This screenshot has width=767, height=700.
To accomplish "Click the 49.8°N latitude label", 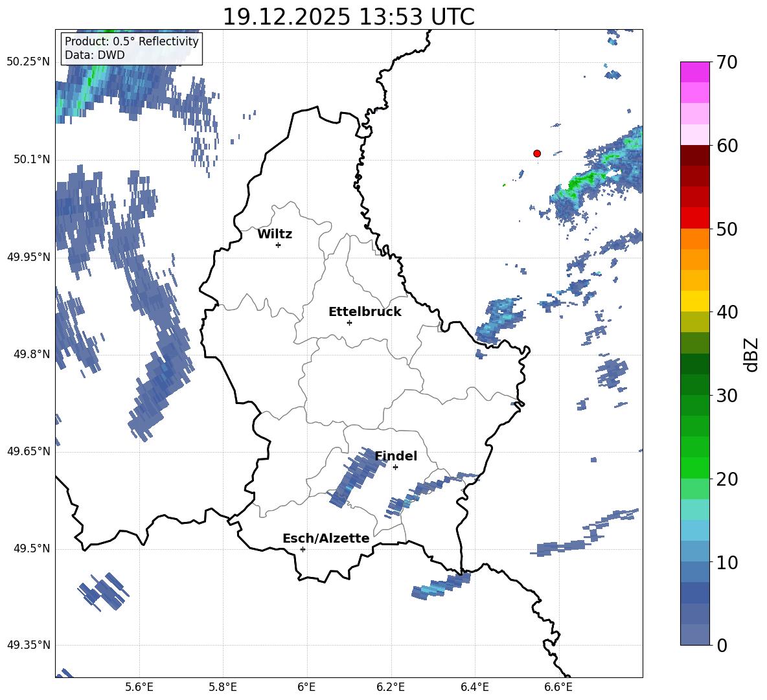I will click(x=32, y=354).
